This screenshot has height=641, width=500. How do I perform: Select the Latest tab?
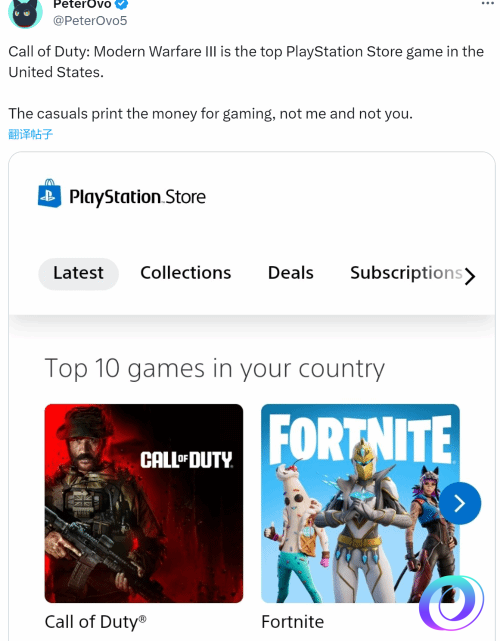coord(78,273)
